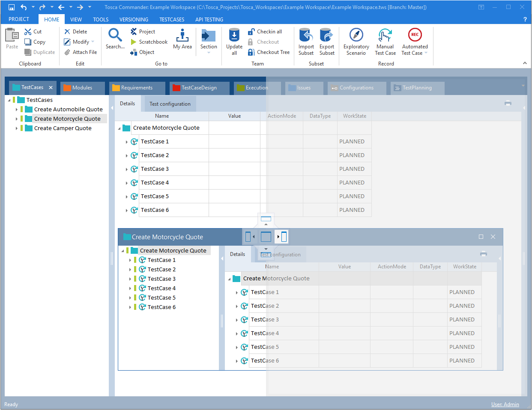Expand TestCase 3 in upper details grid

(127, 169)
